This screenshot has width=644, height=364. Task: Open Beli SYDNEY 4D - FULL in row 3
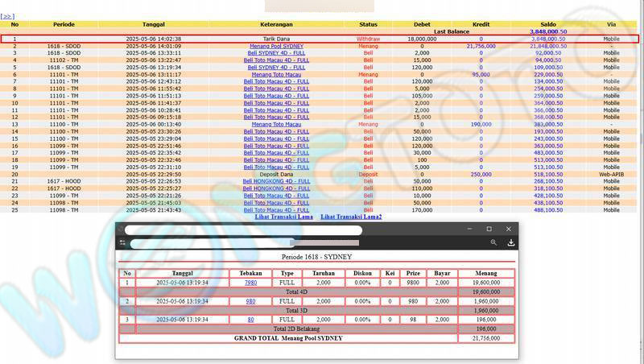pos(276,53)
